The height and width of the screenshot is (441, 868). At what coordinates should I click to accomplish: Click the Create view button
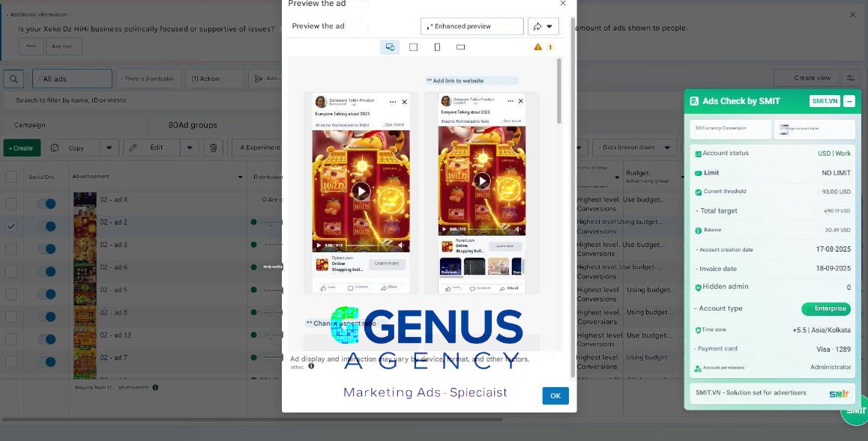click(806, 78)
